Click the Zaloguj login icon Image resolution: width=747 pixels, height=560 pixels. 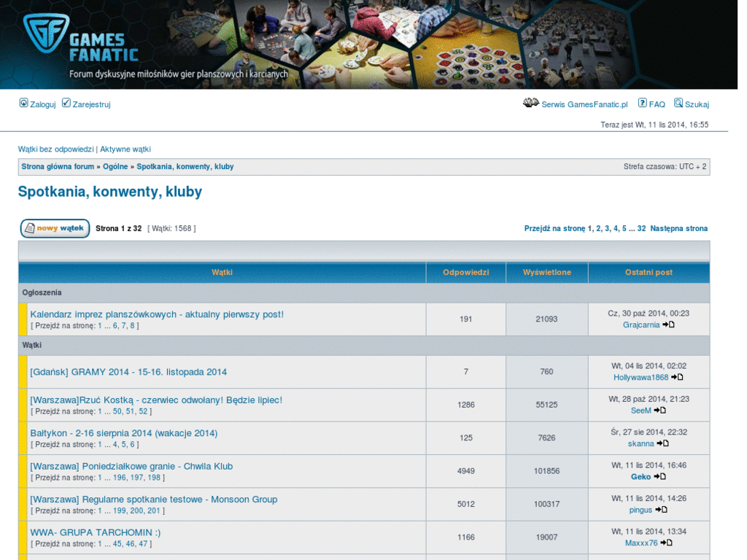coord(23,103)
